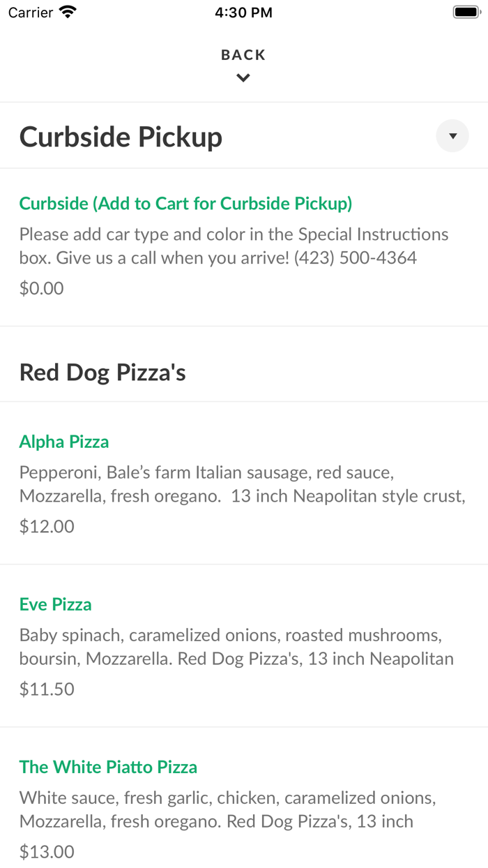
Task: Tap the clock showing 4:30 PM
Action: (243, 12)
